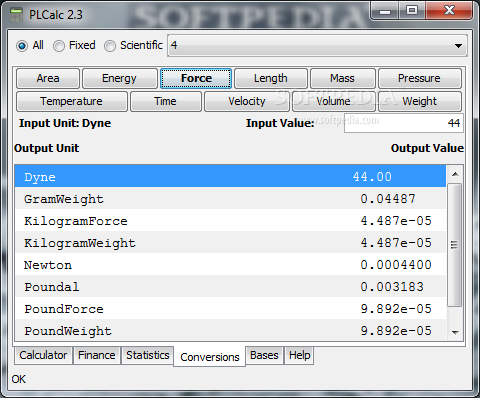
Task: Minimize the PLCalc window
Action: pyautogui.click(x=385, y=12)
